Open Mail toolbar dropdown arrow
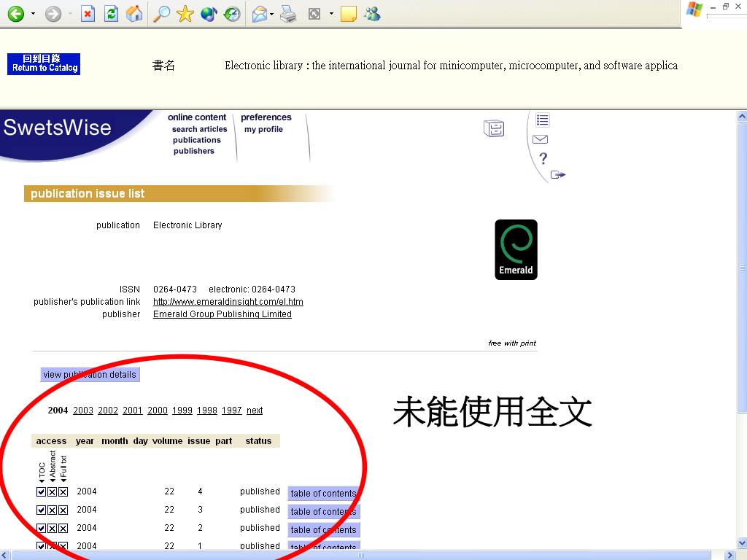The image size is (747, 560). pos(271,14)
